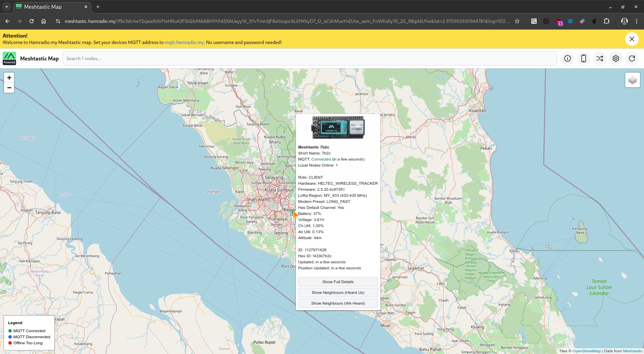
Task: Click the MQTT Connected status text
Action: 321,159
